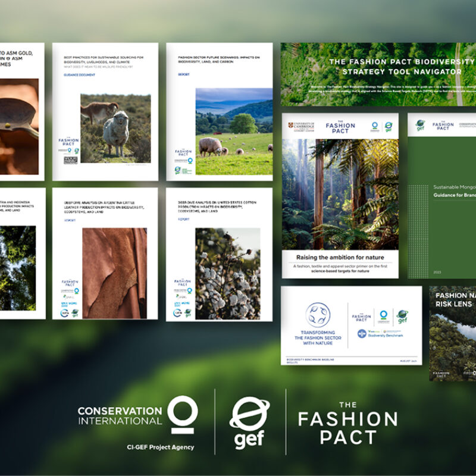Click the CI-GEF Project Agency text
This screenshot has width=476, height=476.
(x=161, y=447)
